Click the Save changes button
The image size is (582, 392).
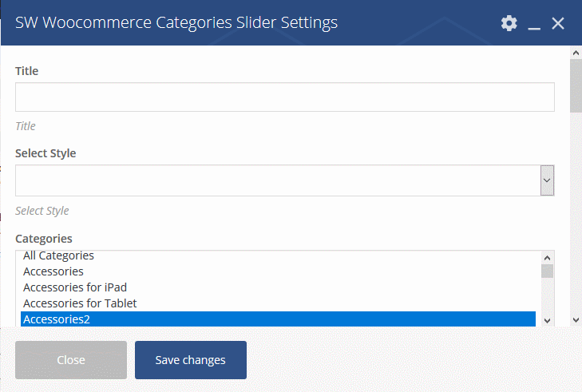pyautogui.click(x=191, y=360)
